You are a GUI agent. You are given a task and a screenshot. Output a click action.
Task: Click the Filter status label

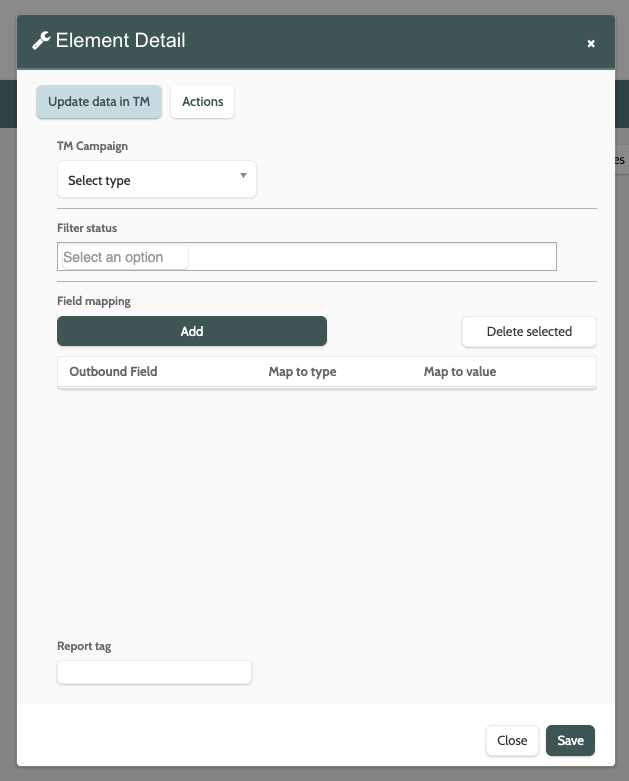(x=87, y=228)
